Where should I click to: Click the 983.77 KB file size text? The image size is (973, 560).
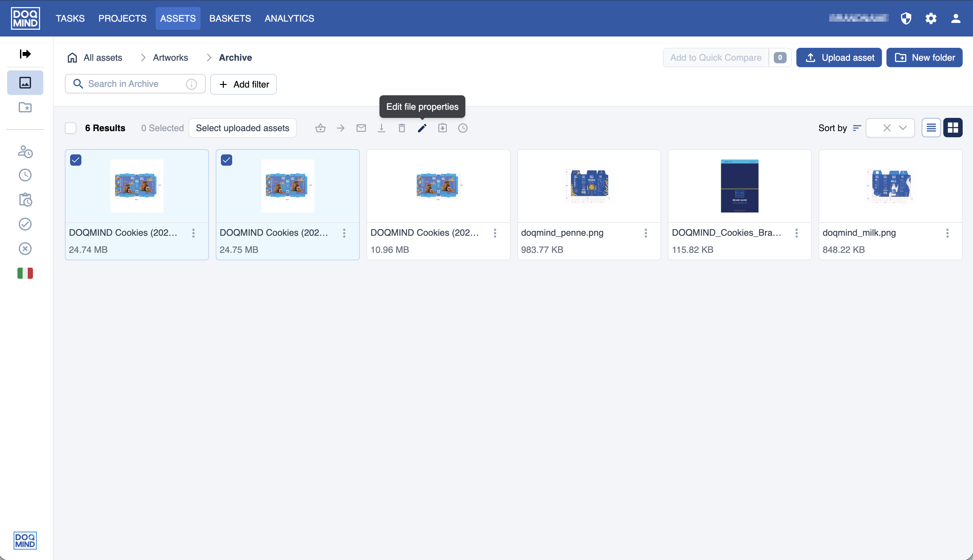pos(542,250)
